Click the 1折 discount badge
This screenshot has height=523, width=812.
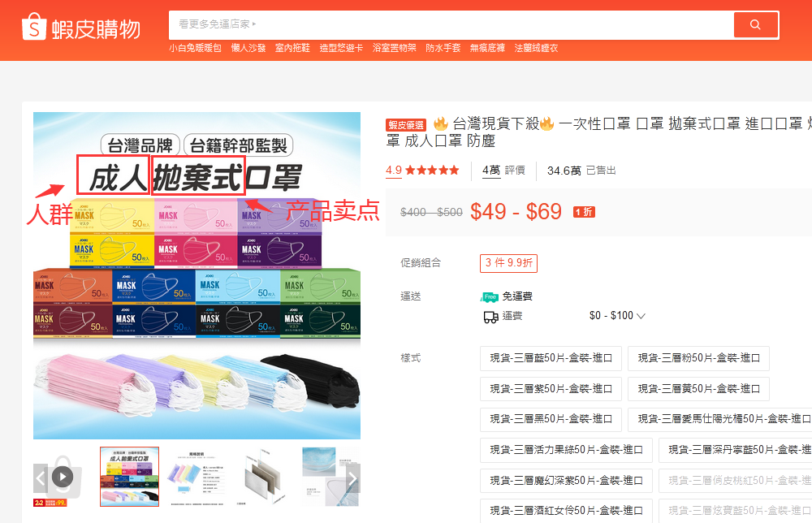tap(583, 211)
